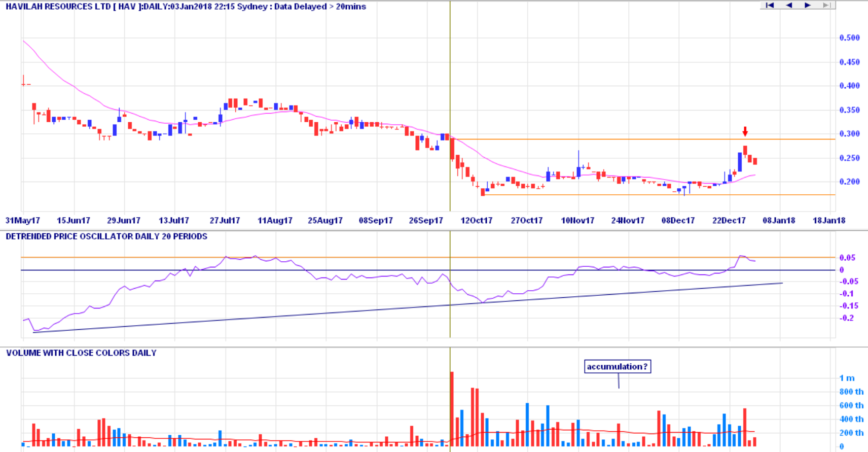The image size is (868, 452).
Task: Click the 400 th volume axis value
Action: (x=851, y=420)
